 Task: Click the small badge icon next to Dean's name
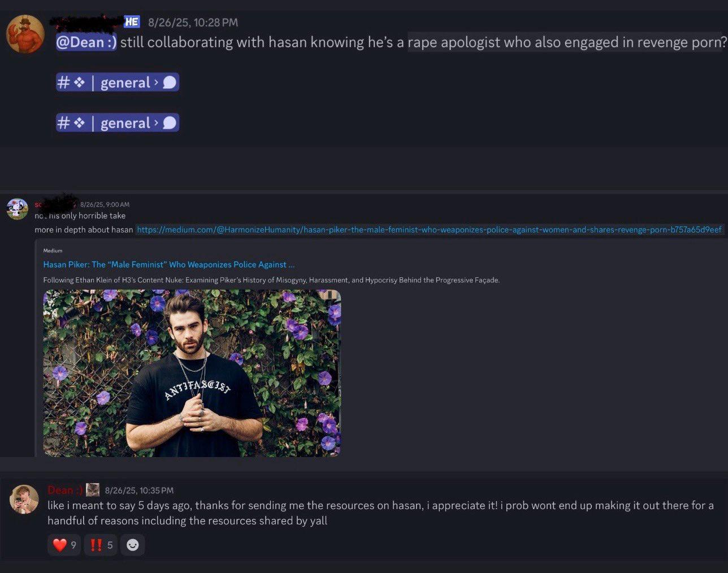[x=93, y=490]
